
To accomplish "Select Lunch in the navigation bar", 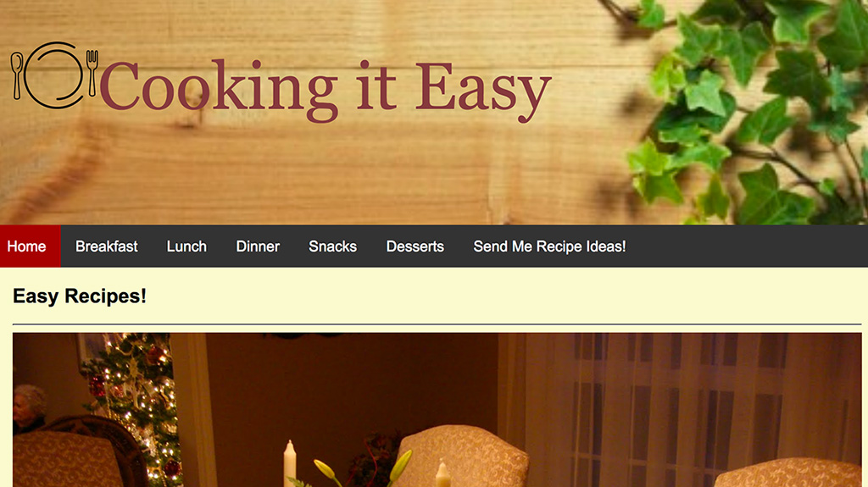I will click(x=186, y=246).
